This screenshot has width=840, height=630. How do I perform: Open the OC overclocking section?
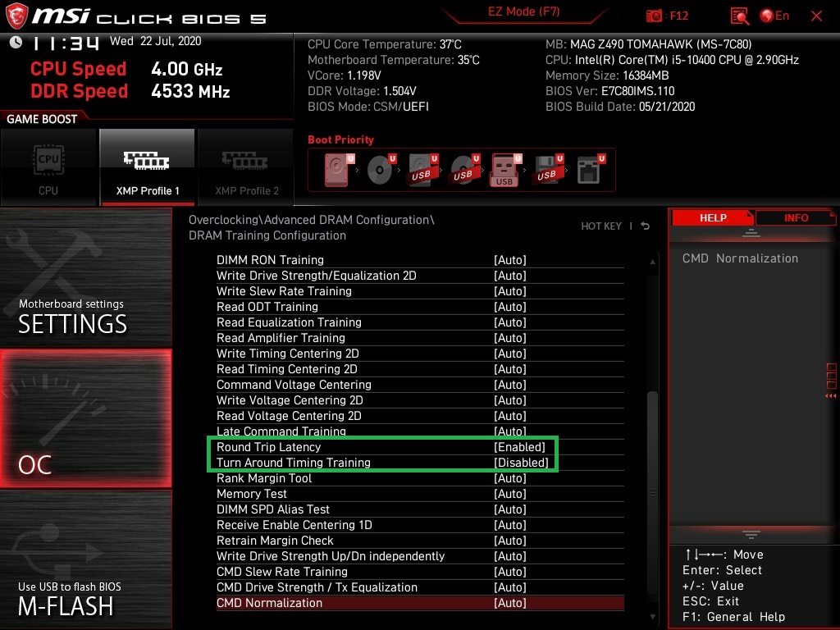coord(85,418)
